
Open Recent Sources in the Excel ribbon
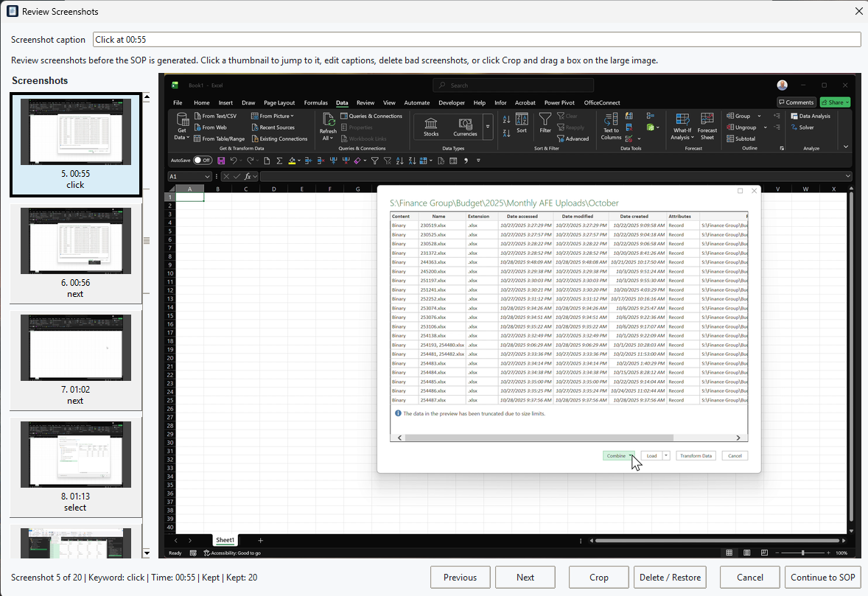coord(273,127)
